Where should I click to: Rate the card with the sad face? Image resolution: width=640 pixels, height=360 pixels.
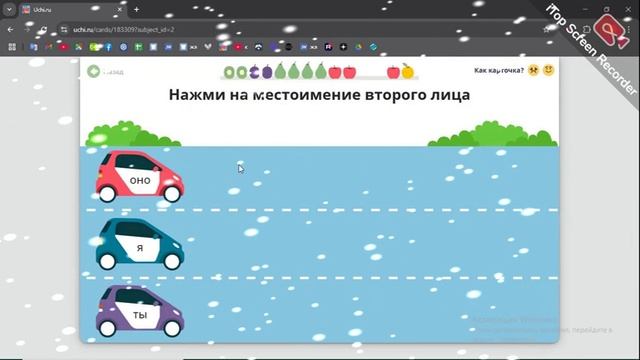point(533,70)
